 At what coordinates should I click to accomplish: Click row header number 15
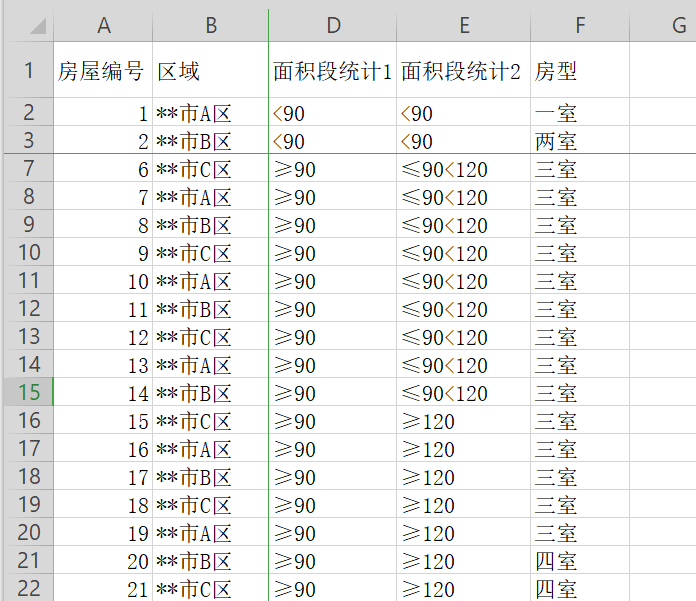pos(27,393)
